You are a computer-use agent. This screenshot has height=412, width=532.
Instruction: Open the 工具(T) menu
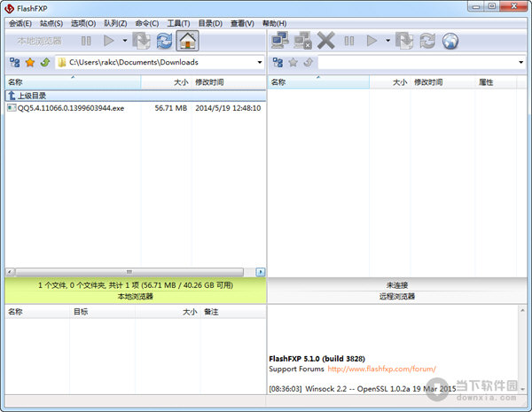[x=178, y=23]
